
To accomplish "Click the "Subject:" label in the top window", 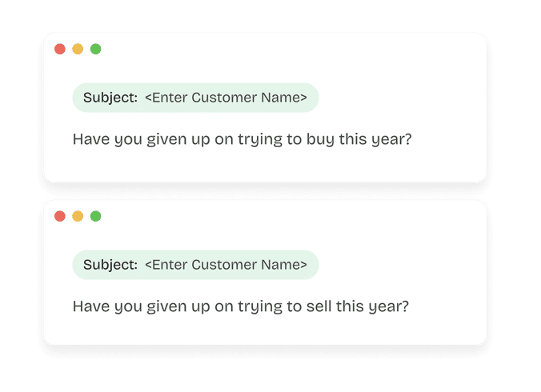I will point(110,98).
